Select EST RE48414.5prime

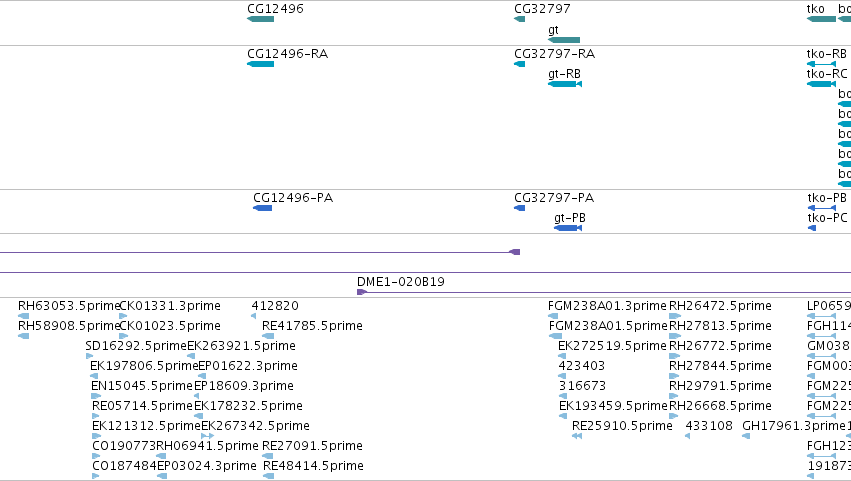313,467
